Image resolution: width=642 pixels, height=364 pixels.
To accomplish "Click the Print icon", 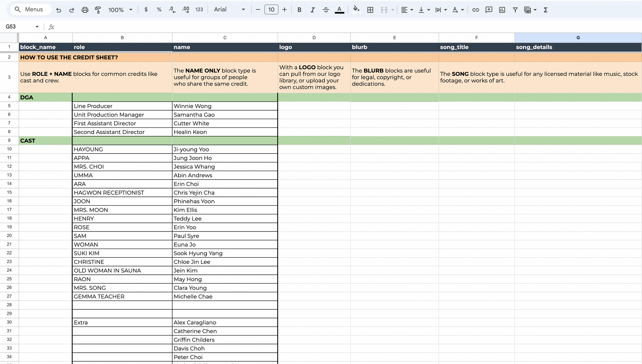I will tap(85, 10).
